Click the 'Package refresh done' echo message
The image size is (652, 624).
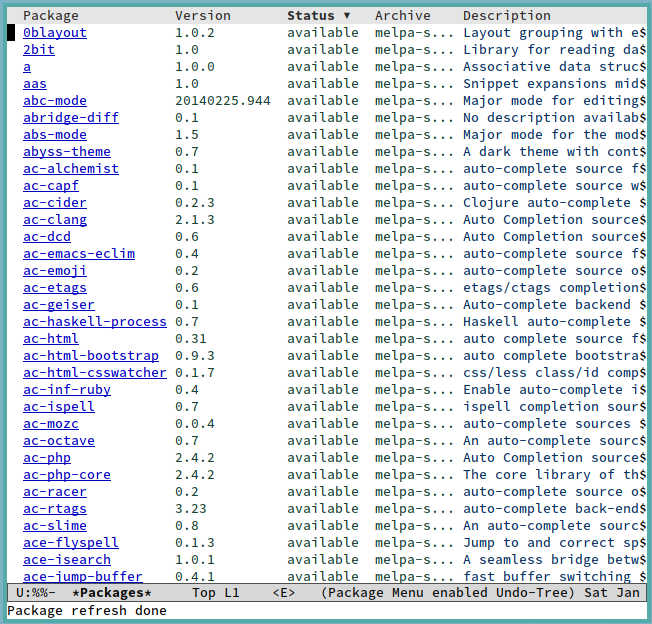[87, 611]
